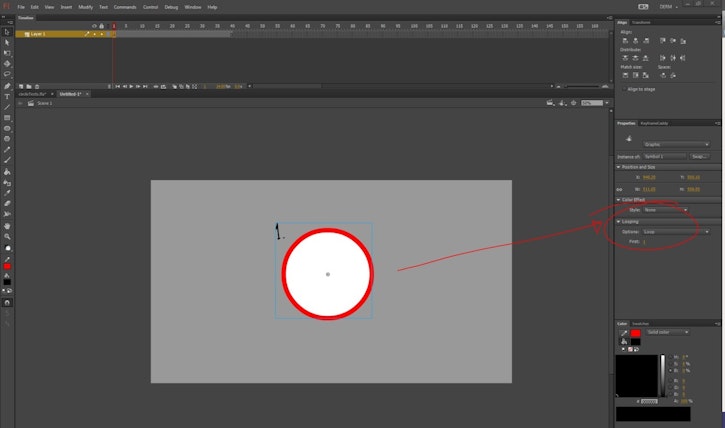Collapse the Position and Size section
725x428 pixels.
click(619, 167)
